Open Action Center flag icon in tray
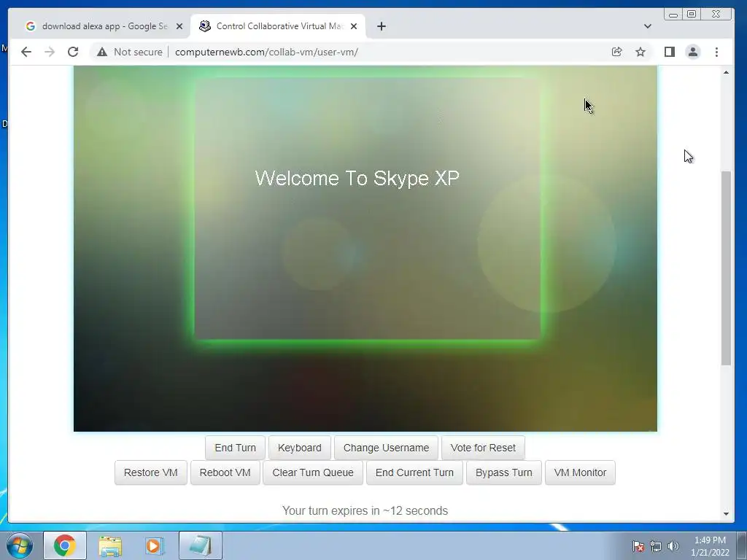This screenshot has height=560, width=747. 638,546
